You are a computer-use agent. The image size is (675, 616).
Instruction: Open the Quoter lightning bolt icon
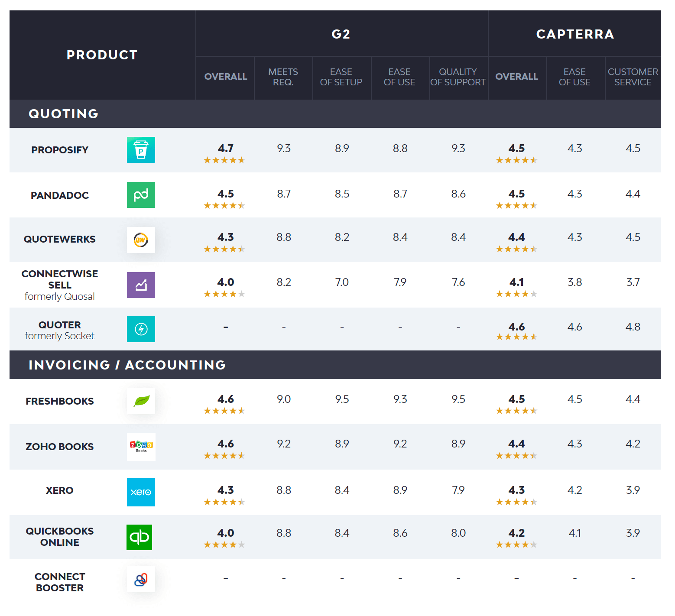pyautogui.click(x=141, y=329)
